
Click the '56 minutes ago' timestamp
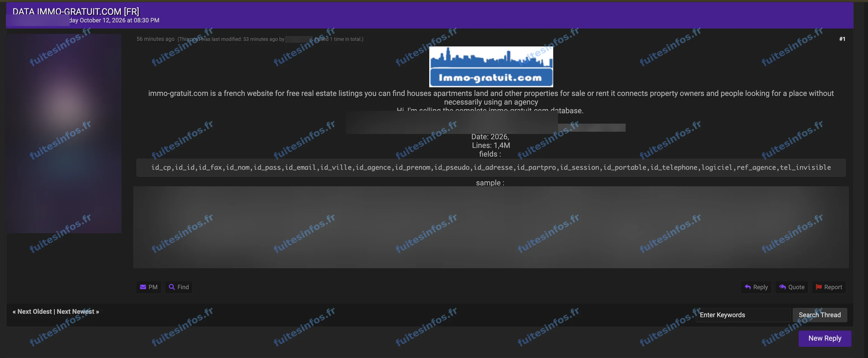coord(155,39)
